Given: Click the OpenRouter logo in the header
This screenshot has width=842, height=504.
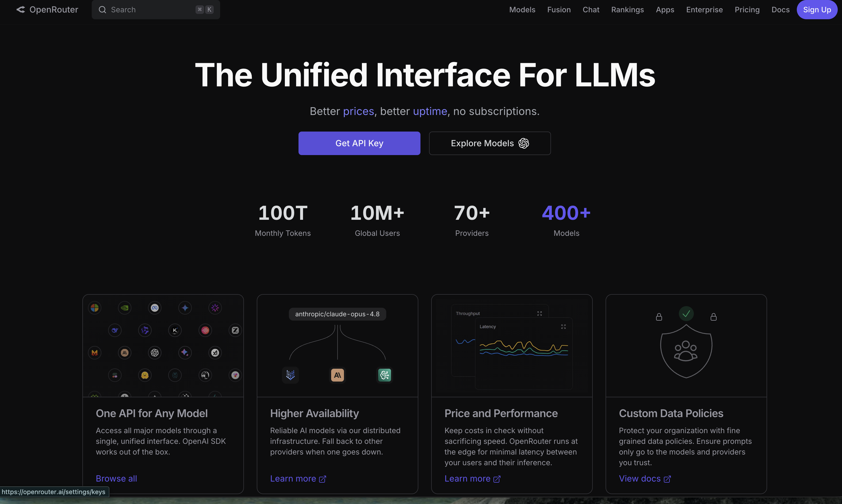Looking at the screenshot, I should (x=47, y=10).
